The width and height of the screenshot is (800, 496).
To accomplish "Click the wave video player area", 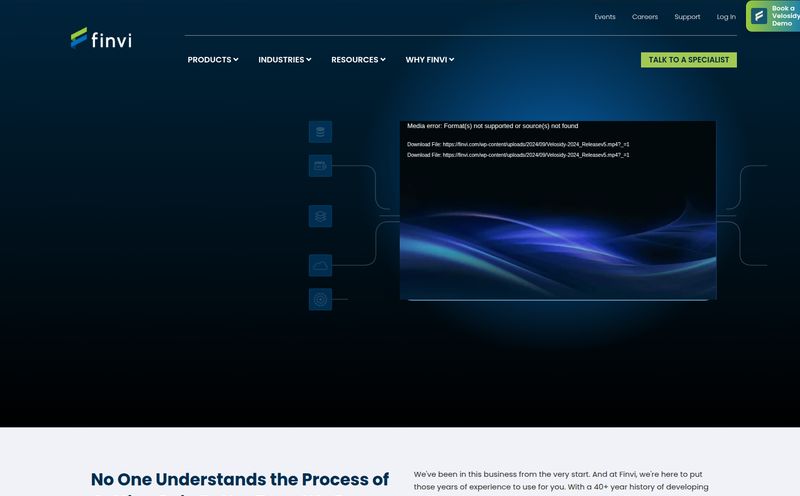I will pyautogui.click(x=558, y=240).
